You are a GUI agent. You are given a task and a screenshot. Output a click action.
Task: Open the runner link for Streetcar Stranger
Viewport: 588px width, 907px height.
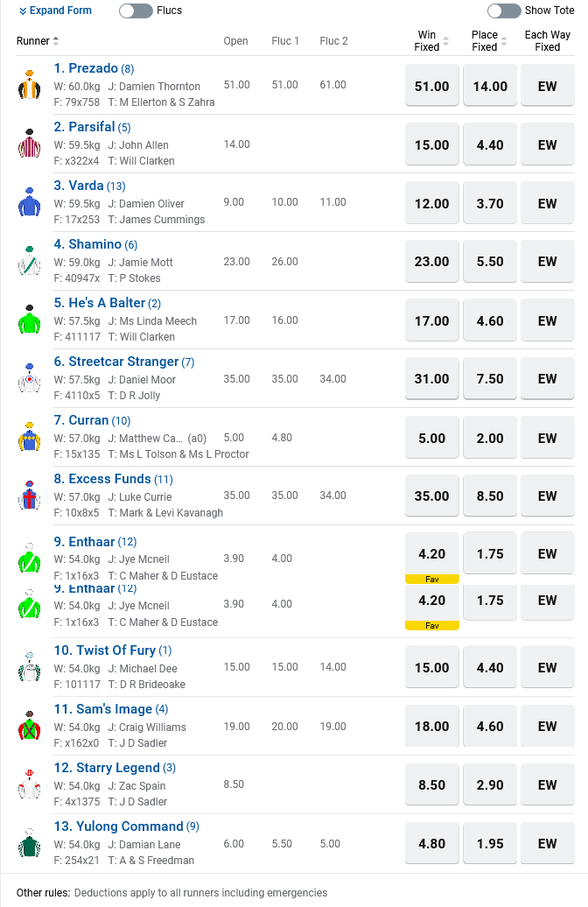(116, 362)
